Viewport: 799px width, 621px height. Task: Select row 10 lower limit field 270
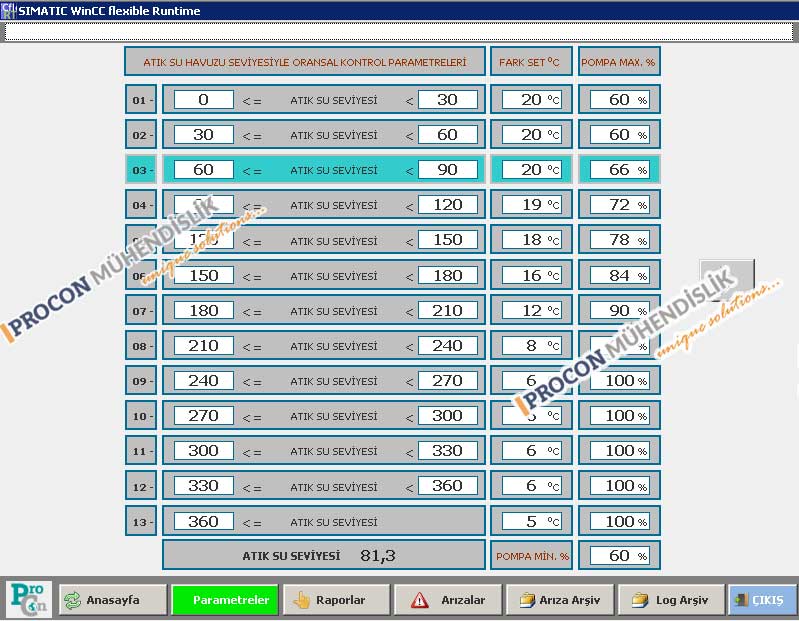tap(203, 416)
